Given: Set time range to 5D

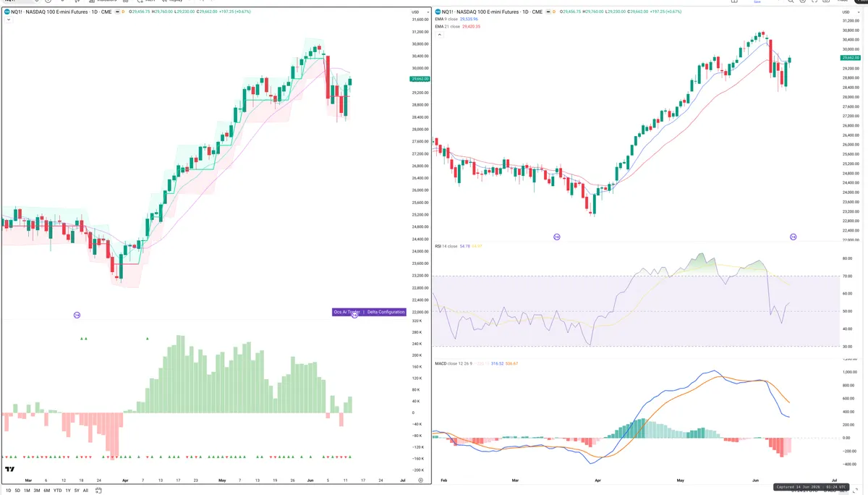Looking at the screenshot, I should click(x=17, y=491).
